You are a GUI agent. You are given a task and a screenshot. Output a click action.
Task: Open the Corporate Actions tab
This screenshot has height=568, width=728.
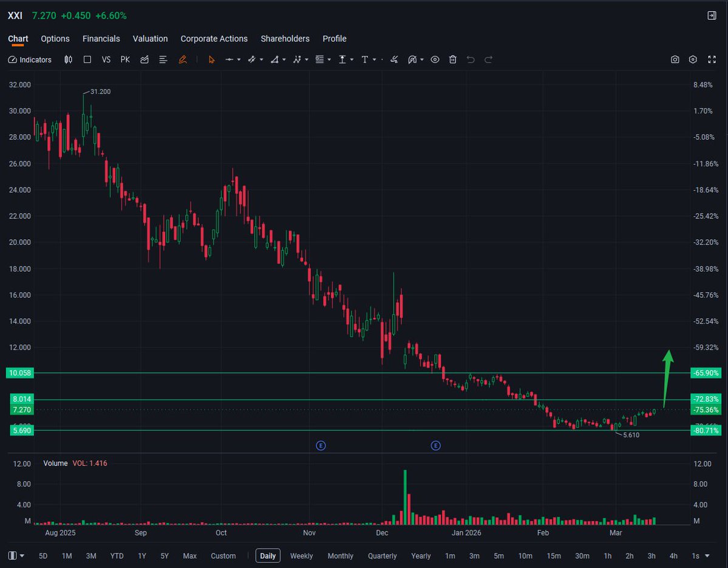tap(214, 38)
